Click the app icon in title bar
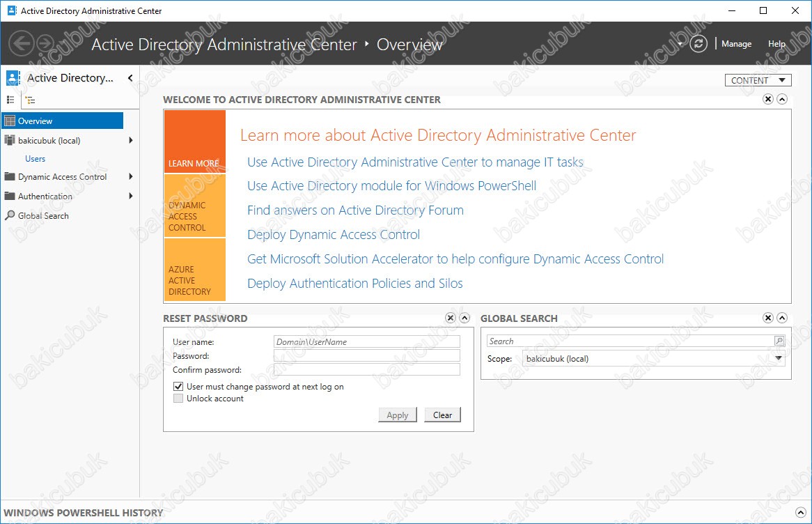The height and width of the screenshot is (524, 812). tap(11, 10)
